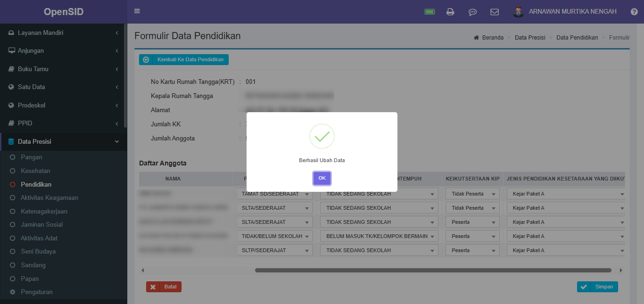Click Kembali Ke Data Pendidikan button
The image size is (644, 304).
pyautogui.click(x=184, y=60)
